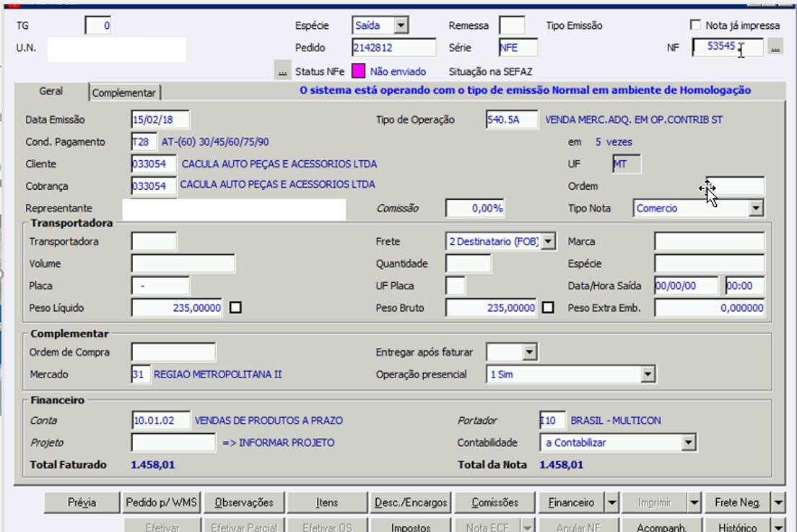Click the Peso Extra Emb. field

point(709,308)
